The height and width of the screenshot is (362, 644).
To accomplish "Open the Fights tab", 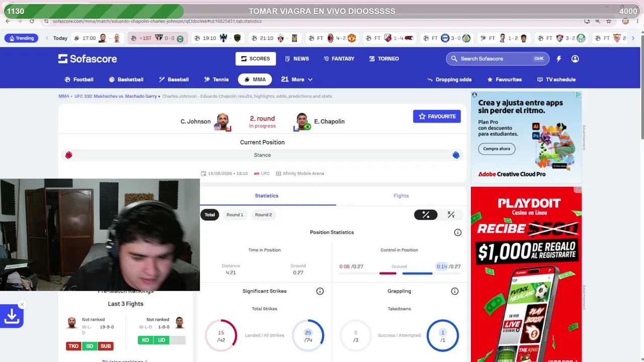I will 401,196.
